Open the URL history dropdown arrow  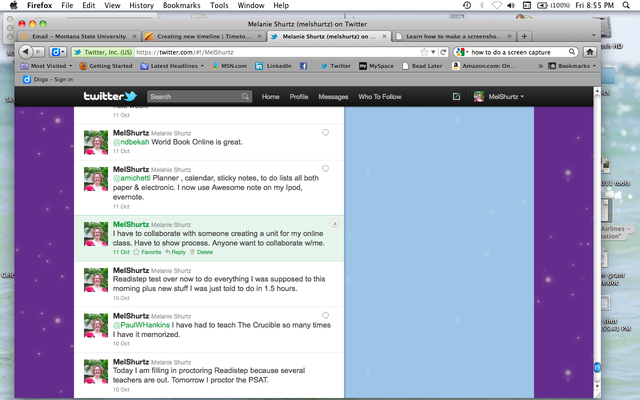coord(433,52)
